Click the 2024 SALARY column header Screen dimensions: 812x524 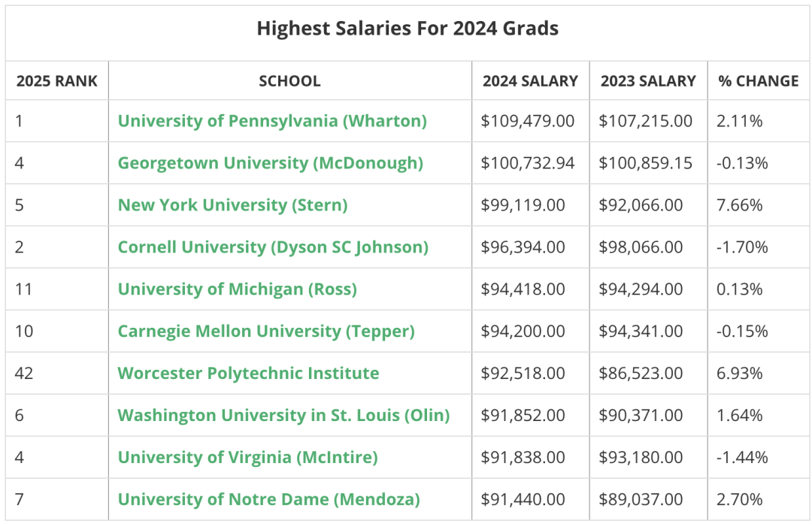pyautogui.click(x=530, y=81)
